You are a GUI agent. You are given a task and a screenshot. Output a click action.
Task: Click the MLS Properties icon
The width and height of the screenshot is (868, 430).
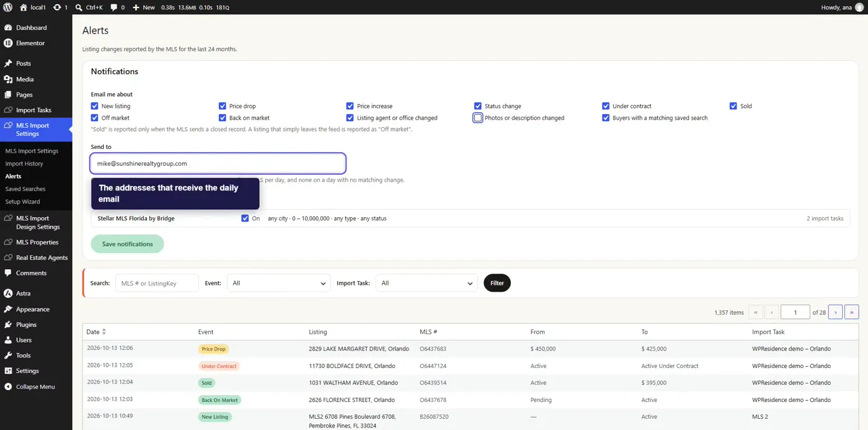coord(8,242)
